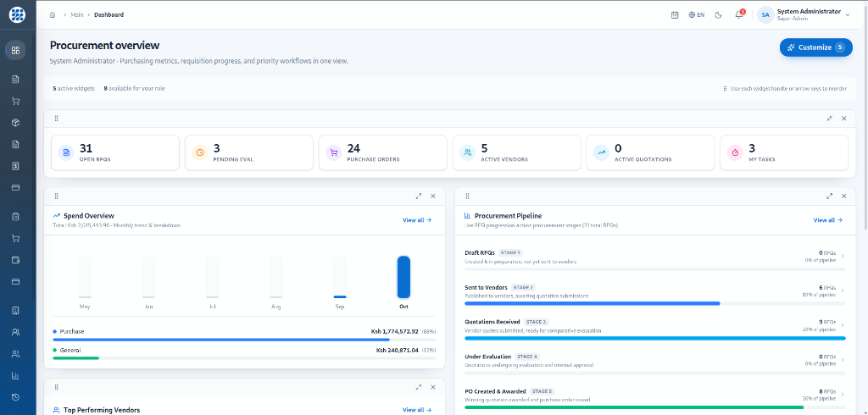Grab the Top Performing Vendors drag handle
868x415 pixels.
click(57, 387)
